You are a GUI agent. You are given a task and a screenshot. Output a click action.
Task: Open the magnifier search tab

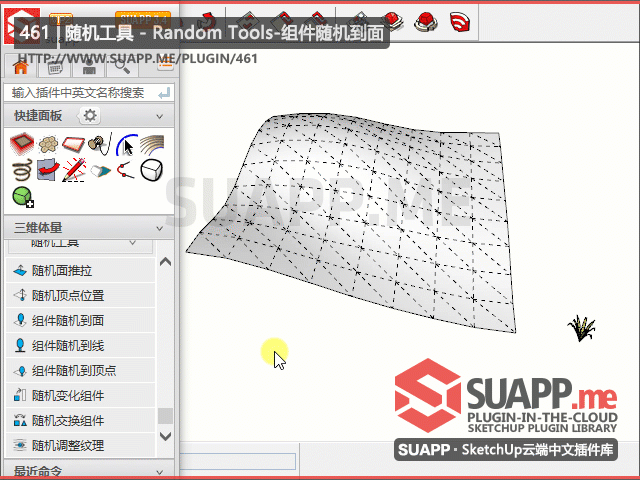pyautogui.click(x=122, y=67)
